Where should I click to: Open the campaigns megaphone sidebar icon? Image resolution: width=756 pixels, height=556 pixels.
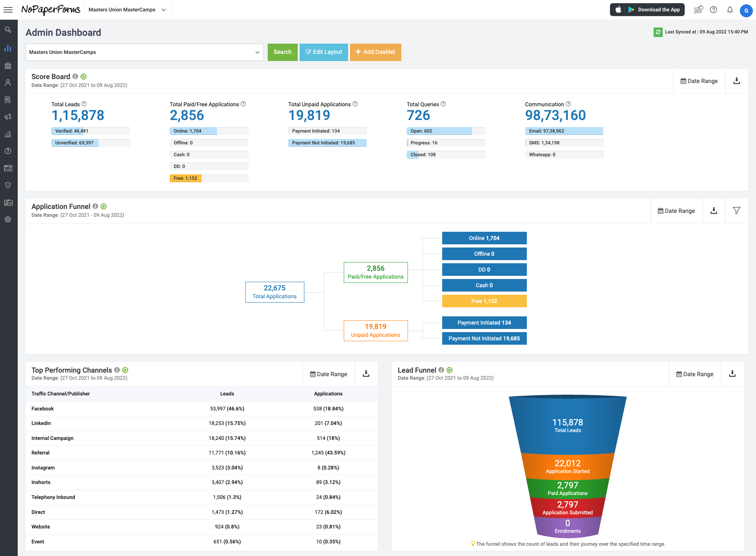(8, 117)
